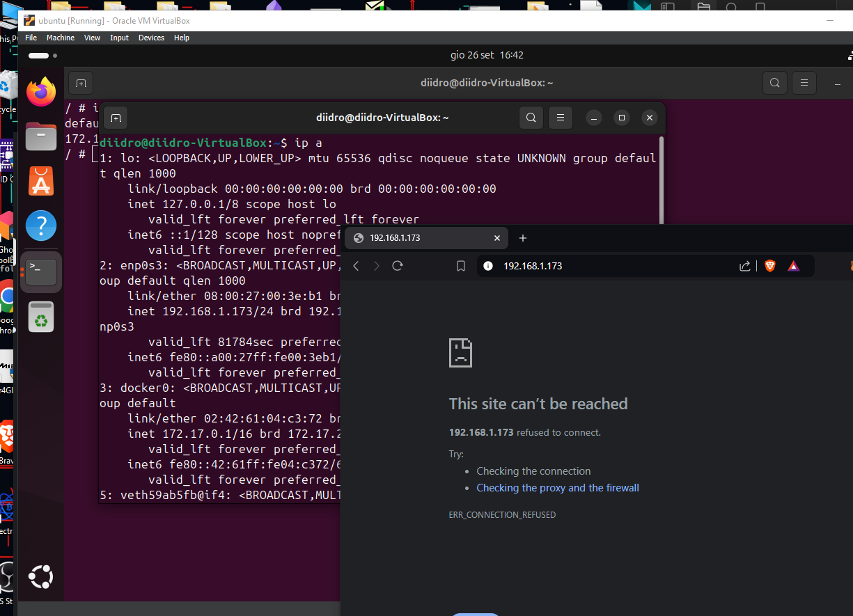Image resolution: width=853 pixels, height=616 pixels.
Task: Click the Brave Shields icon in the toolbar
Action: [x=770, y=265]
